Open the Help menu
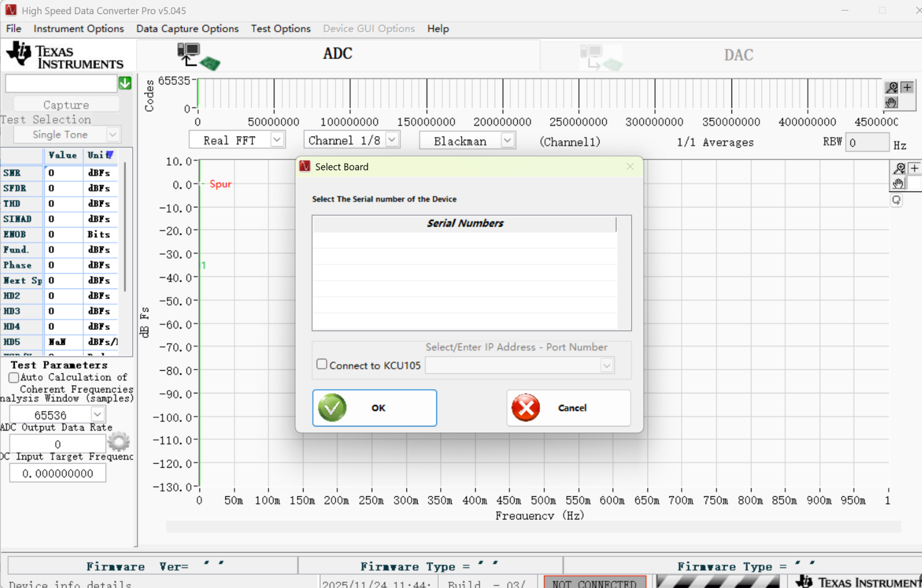 [438, 28]
